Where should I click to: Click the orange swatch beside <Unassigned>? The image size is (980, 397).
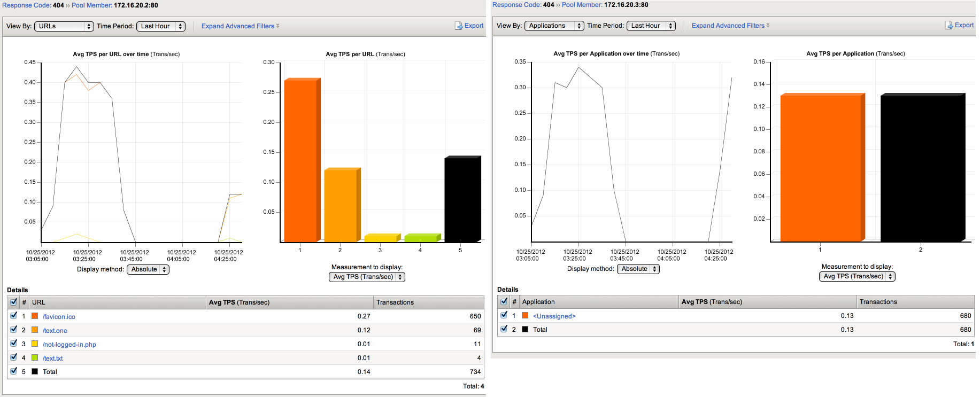525,316
